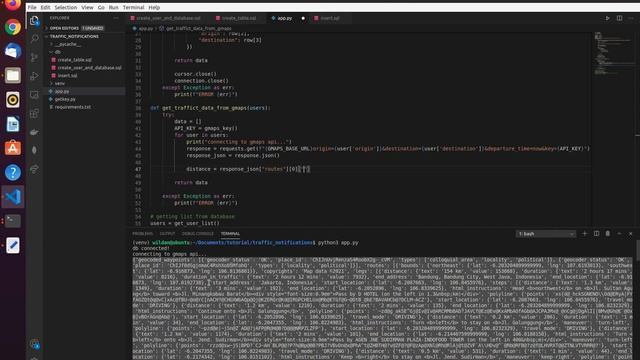This screenshot has height=360, width=640.
Task: Switch to create_user_and_database.sql editor tab
Action: pyautogui.click(x=168, y=18)
